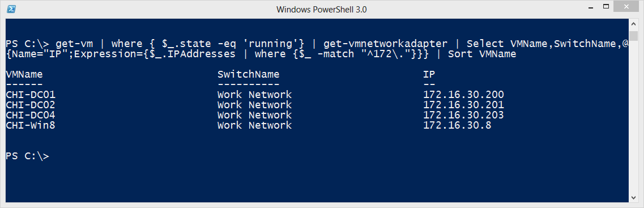
Task: Click the VMName column header
Action: (24, 74)
